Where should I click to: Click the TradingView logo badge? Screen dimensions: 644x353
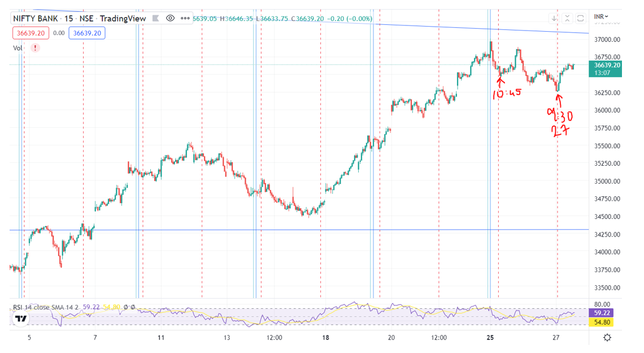tap(20, 318)
